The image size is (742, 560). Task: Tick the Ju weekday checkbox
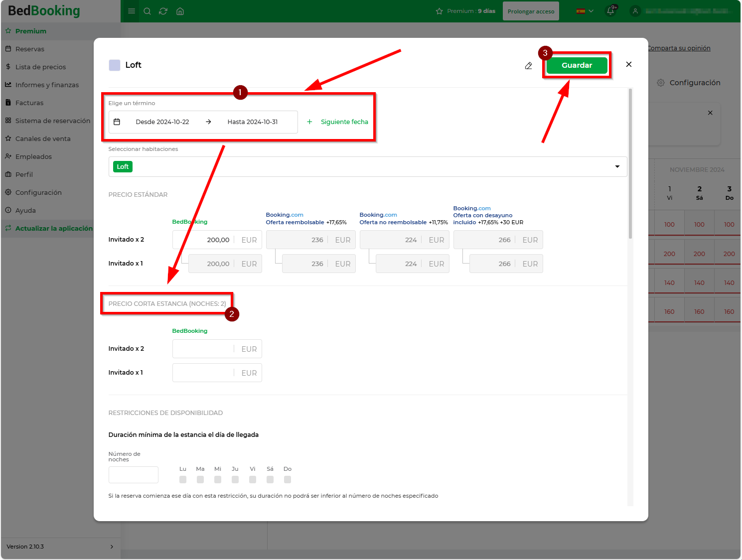[235, 479]
